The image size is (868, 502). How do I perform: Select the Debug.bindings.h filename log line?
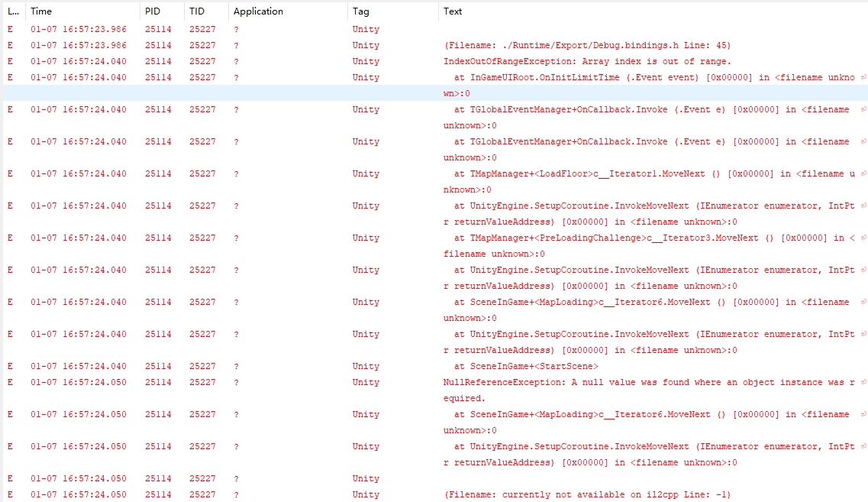(587, 45)
